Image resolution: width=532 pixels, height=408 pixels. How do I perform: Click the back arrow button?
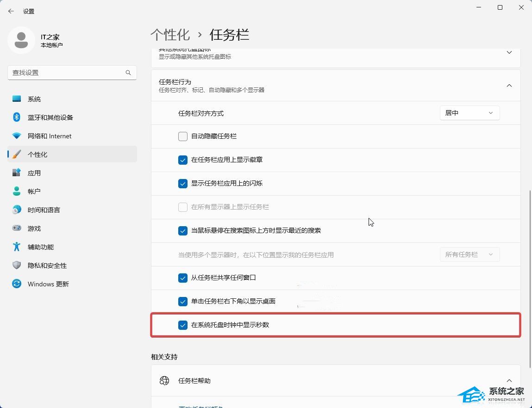[x=11, y=11]
